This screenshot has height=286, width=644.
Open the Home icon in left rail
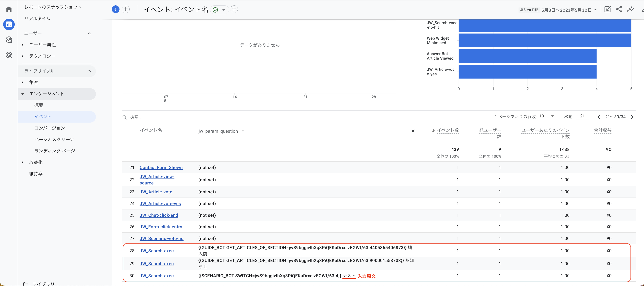click(9, 9)
